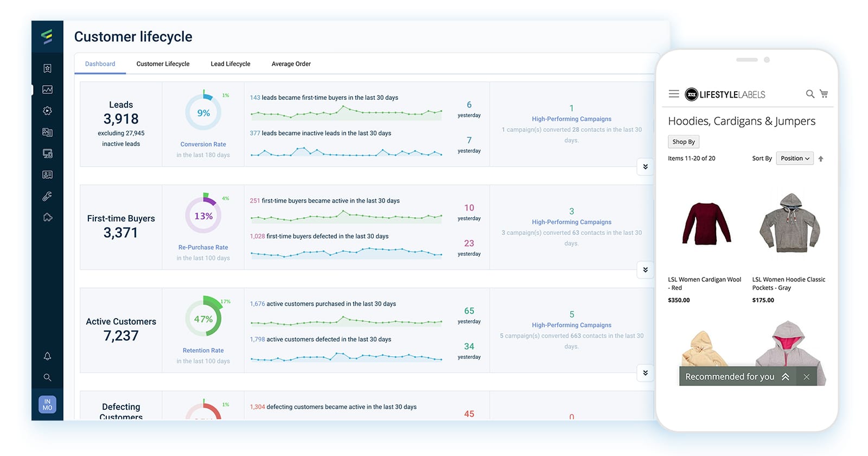Click the Retention Rate label
The image size is (868, 456).
(203, 351)
